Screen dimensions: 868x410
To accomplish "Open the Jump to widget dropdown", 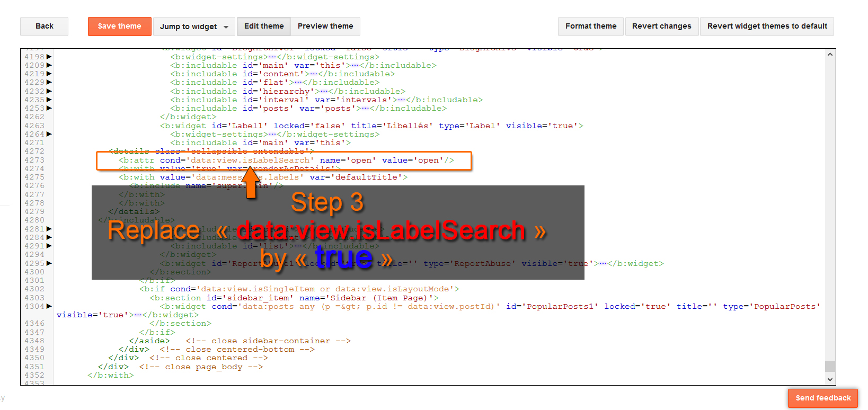I will click(x=194, y=26).
